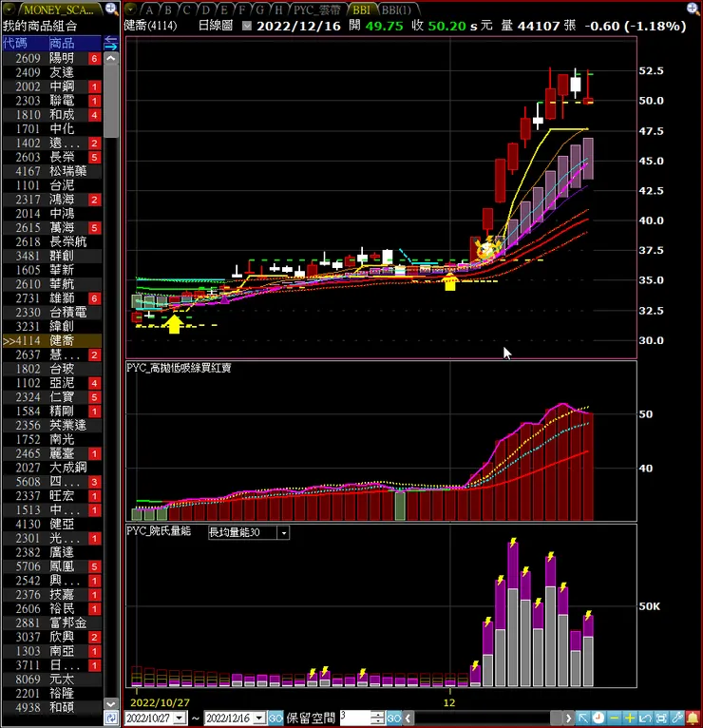Viewport: 703px width, 728px height.
Task: Open the 長均量能30 dropdown
Action: (284, 532)
